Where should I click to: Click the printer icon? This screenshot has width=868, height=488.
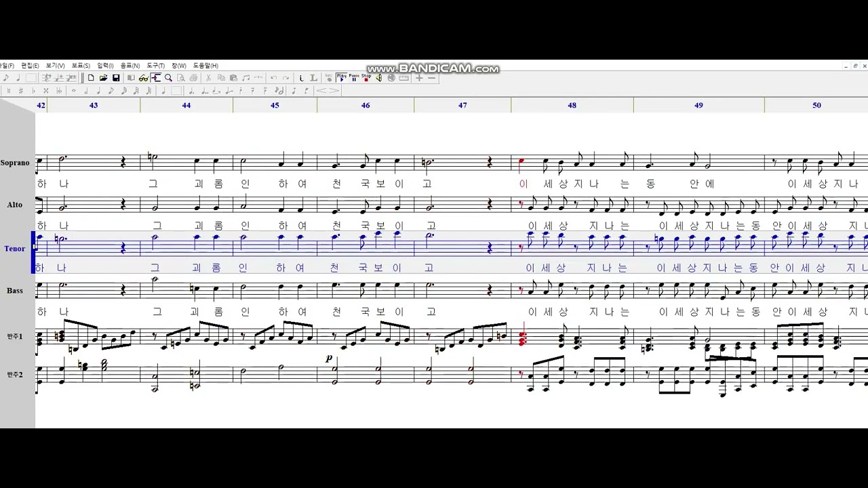193,78
